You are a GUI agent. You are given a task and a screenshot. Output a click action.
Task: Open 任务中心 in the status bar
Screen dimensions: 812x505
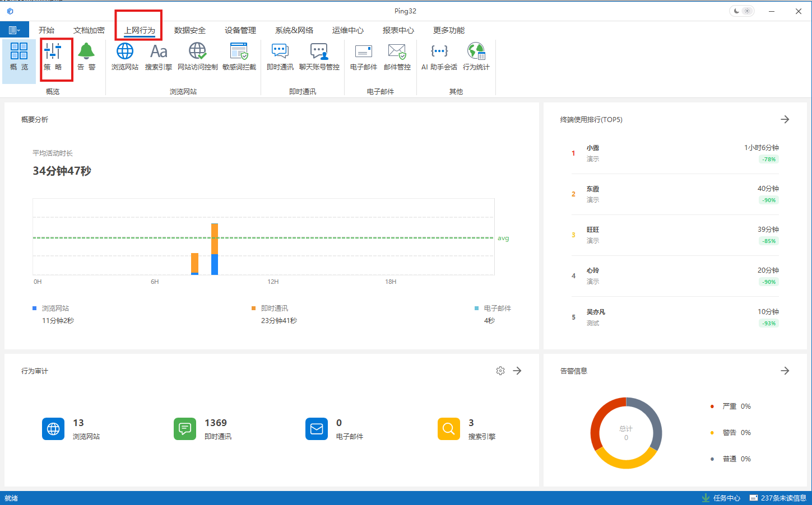pyautogui.click(x=721, y=498)
